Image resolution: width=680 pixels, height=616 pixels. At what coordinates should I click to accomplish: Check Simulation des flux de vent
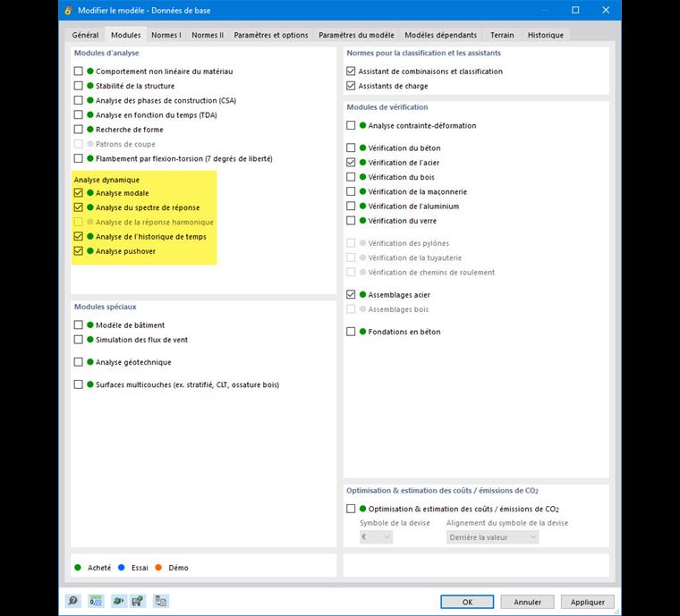coord(78,340)
